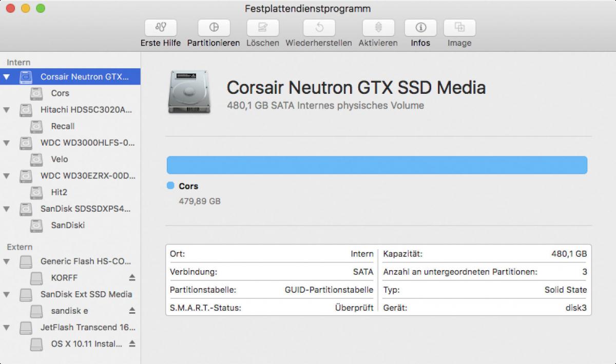Click the Hitachi HDS5C3020A drive icon

26,110
